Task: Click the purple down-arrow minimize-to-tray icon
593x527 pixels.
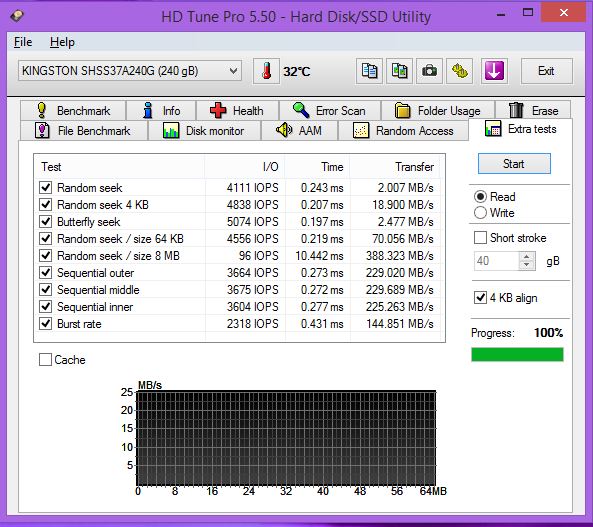Action: click(x=494, y=71)
